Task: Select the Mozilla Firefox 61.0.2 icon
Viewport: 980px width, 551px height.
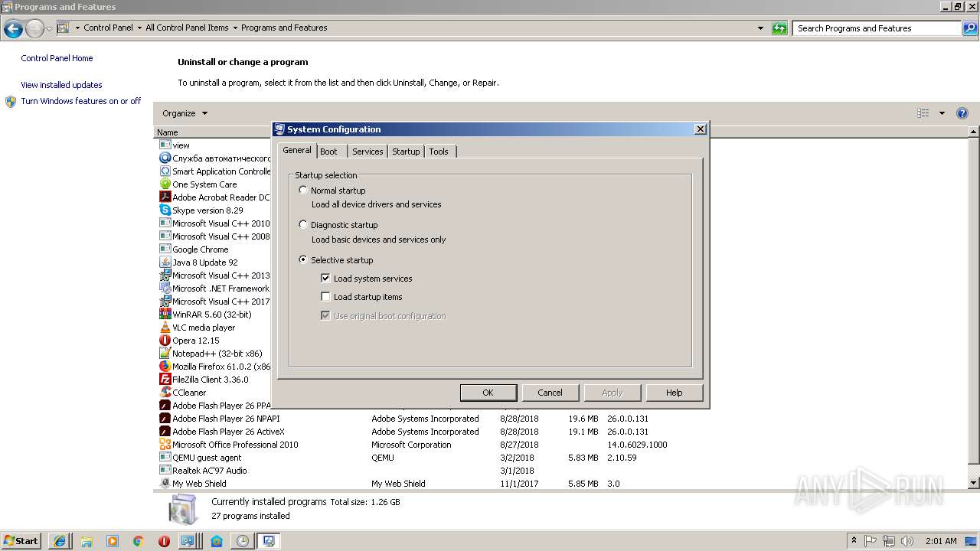Action: pos(165,367)
